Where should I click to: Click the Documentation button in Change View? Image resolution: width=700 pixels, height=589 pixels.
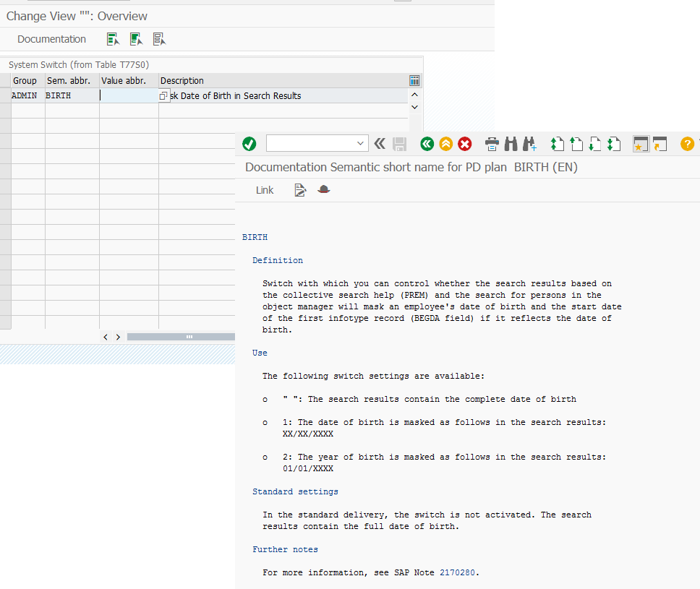[x=52, y=39]
